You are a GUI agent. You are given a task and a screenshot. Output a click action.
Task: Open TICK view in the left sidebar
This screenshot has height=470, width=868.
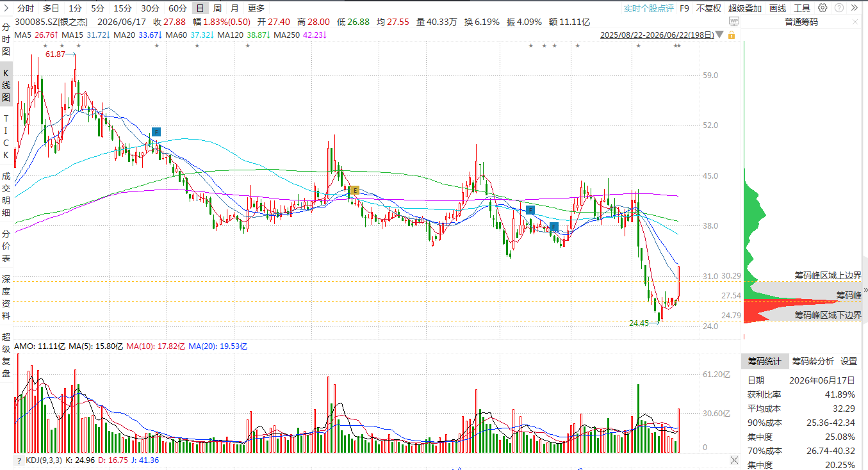tap(6, 136)
